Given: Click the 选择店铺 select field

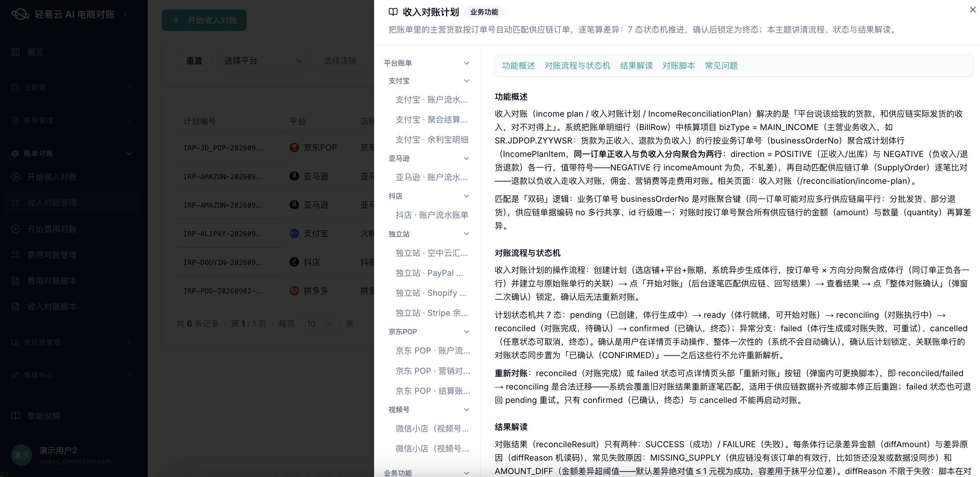Looking at the screenshot, I should pyautogui.click(x=345, y=61).
